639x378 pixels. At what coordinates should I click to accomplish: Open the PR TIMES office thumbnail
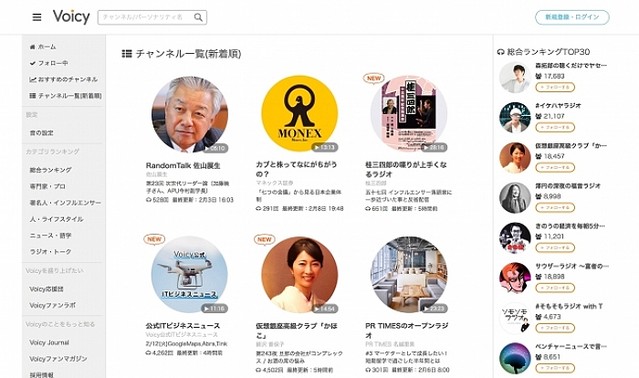point(409,275)
